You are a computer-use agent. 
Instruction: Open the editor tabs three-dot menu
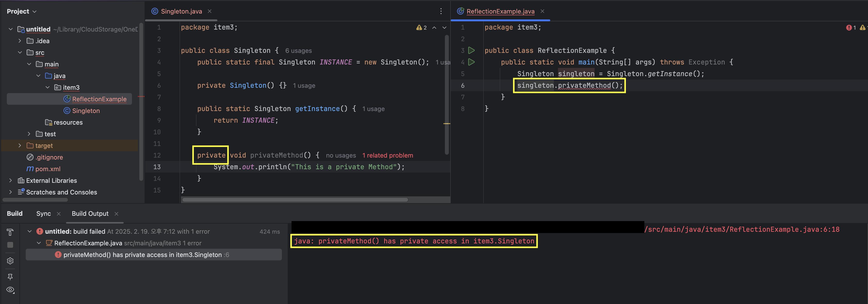click(441, 11)
